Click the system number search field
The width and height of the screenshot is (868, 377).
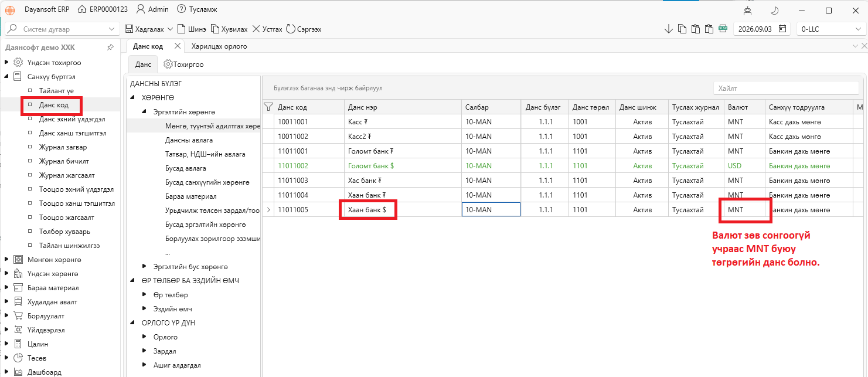pos(62,29)
